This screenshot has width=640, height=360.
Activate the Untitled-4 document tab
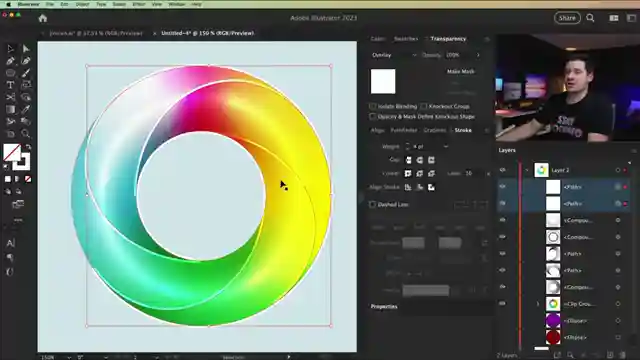(x=207, y=33)
